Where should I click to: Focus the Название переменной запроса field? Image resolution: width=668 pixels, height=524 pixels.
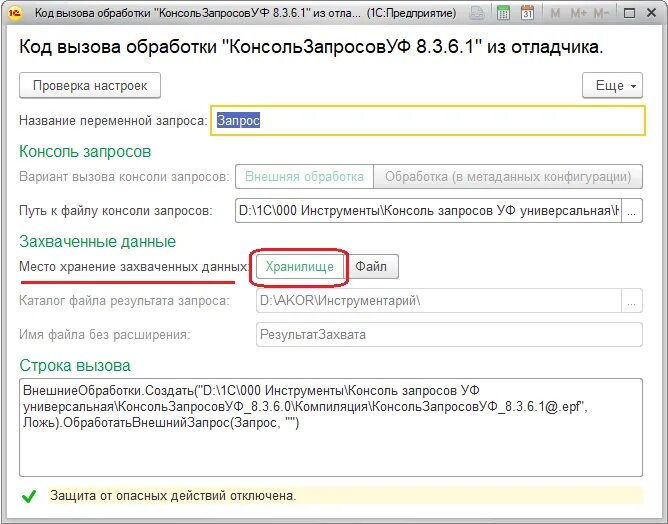click(428, 121)
